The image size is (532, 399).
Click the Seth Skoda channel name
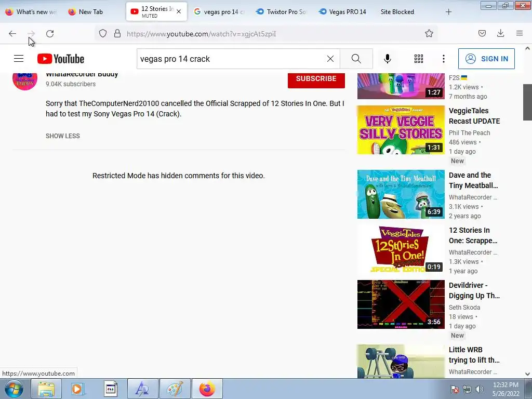[464, 307]
